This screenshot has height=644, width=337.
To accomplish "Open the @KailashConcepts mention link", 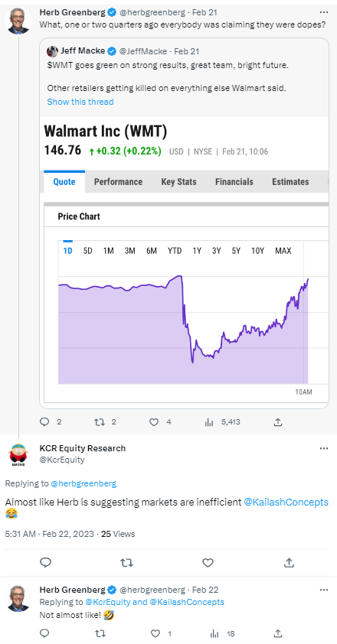I will click(x=286, y=502).
